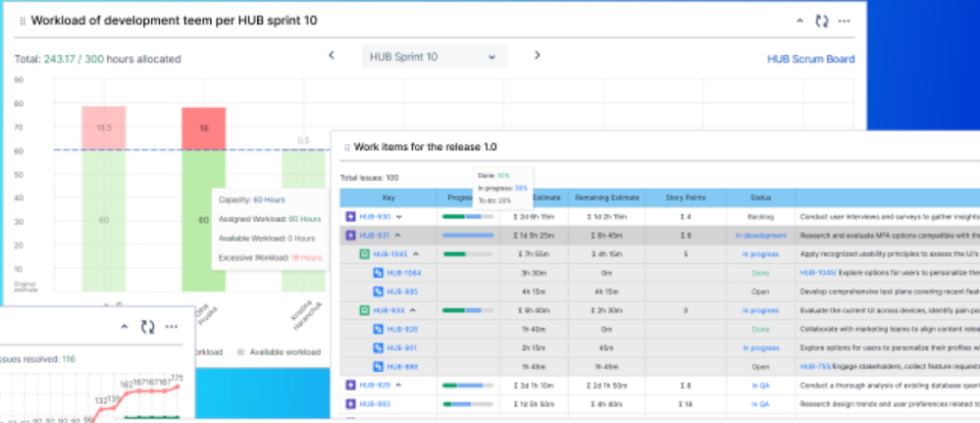Go to the previous sprint with the left arrow

[332, 55]
